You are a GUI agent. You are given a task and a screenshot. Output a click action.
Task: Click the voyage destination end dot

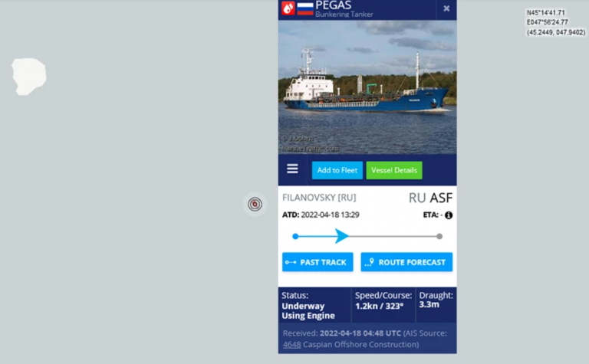[x=439, y=237]
